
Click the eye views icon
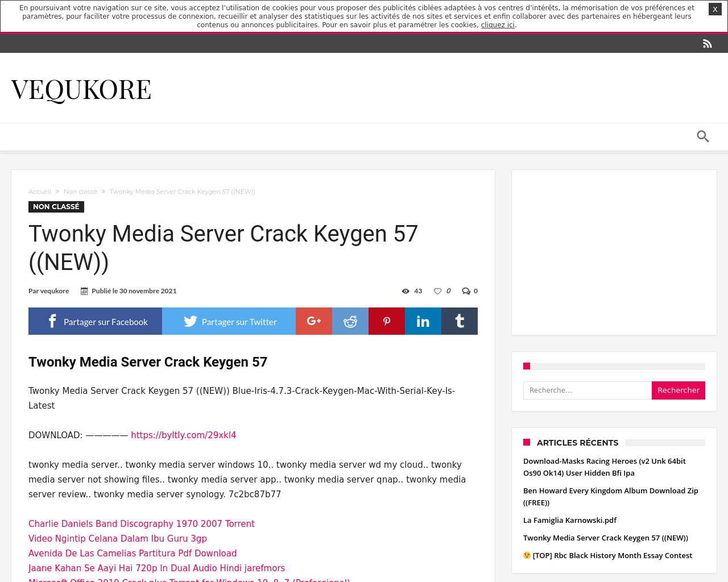click(406, 291)
